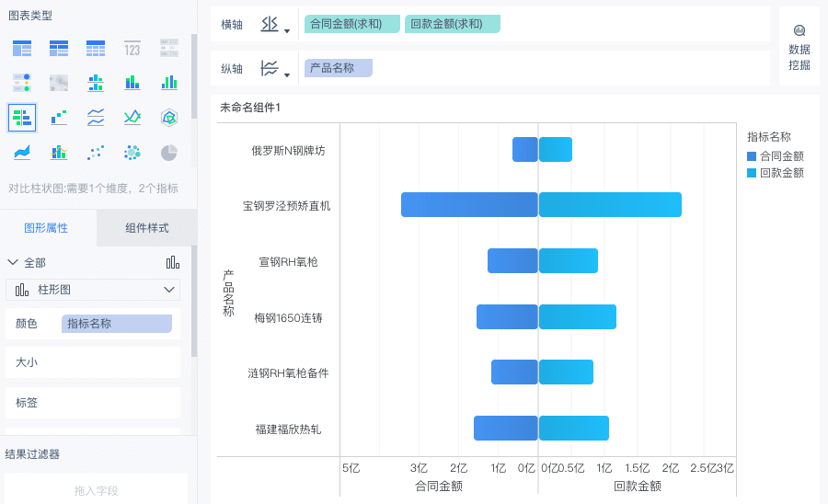Image resolution: width=828 pixels, height=504 pixels.
Task: Click the 福建福欣热轧 category label
Action: pyautogui.click(x=288, y=430)
